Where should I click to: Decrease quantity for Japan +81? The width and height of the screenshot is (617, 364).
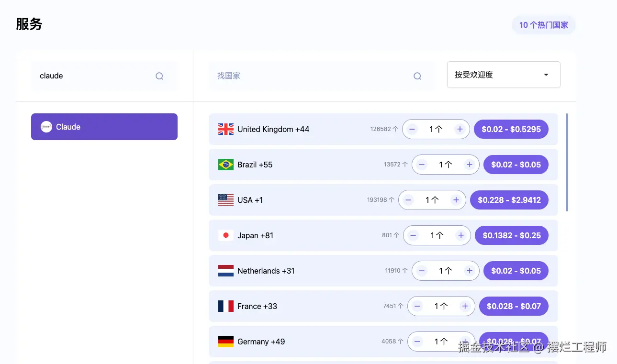click(413, 235)
